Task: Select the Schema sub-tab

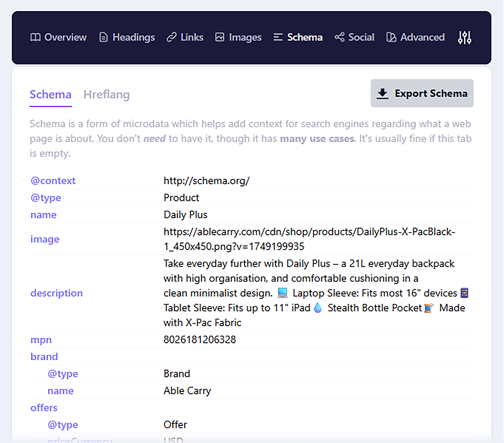Action: point(50,95)
